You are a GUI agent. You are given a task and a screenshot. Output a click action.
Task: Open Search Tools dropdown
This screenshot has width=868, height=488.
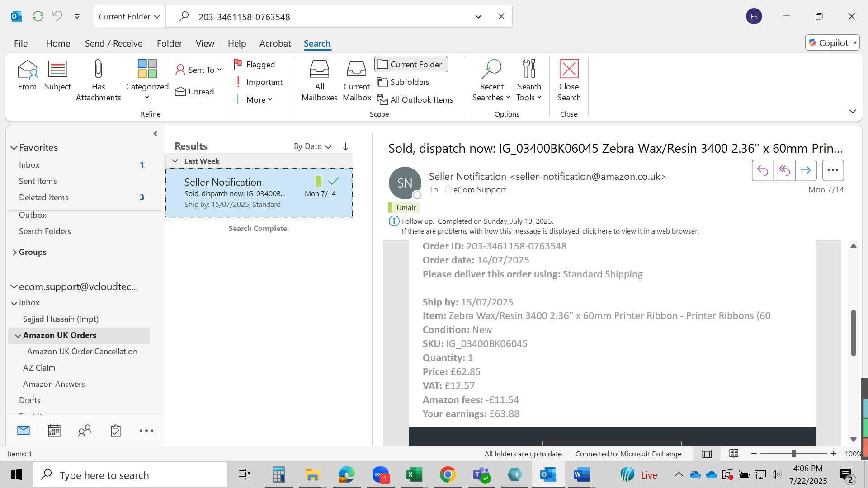click(529, 80)
